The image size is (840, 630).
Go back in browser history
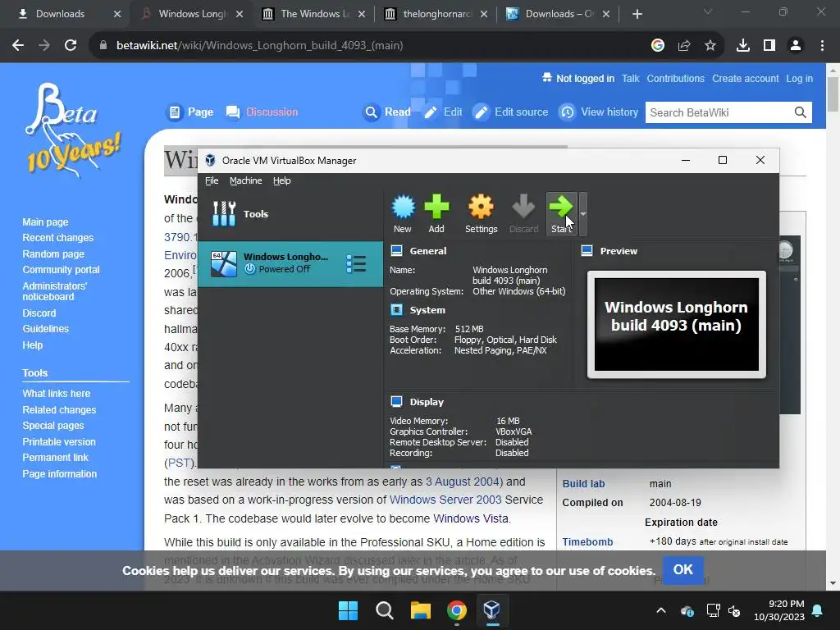pos(18,46)
